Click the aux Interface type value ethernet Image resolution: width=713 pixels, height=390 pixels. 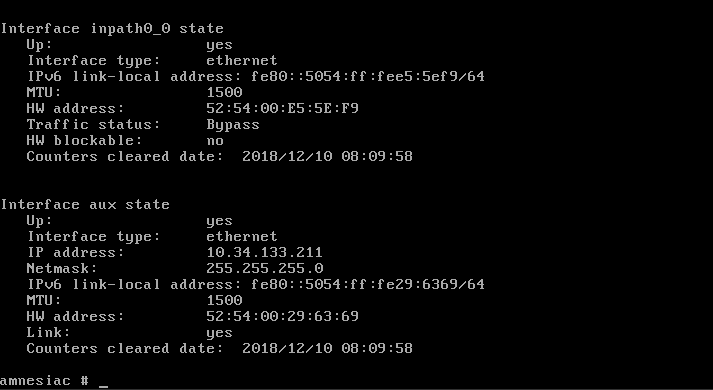point(241,236)
